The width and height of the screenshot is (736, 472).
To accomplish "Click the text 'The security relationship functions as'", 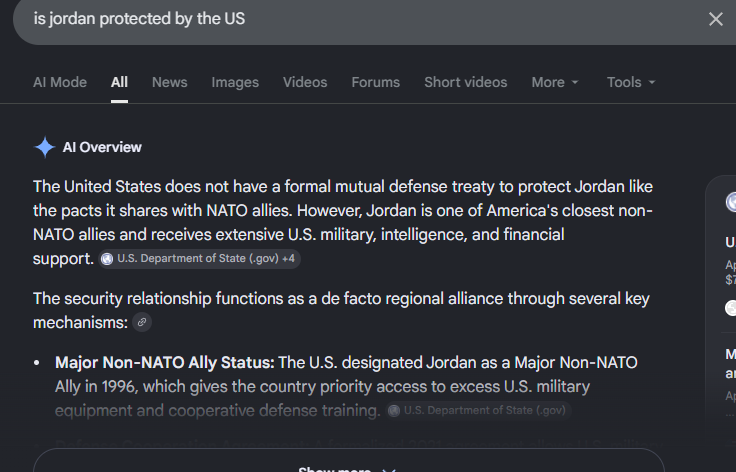I will click(169, 298).
